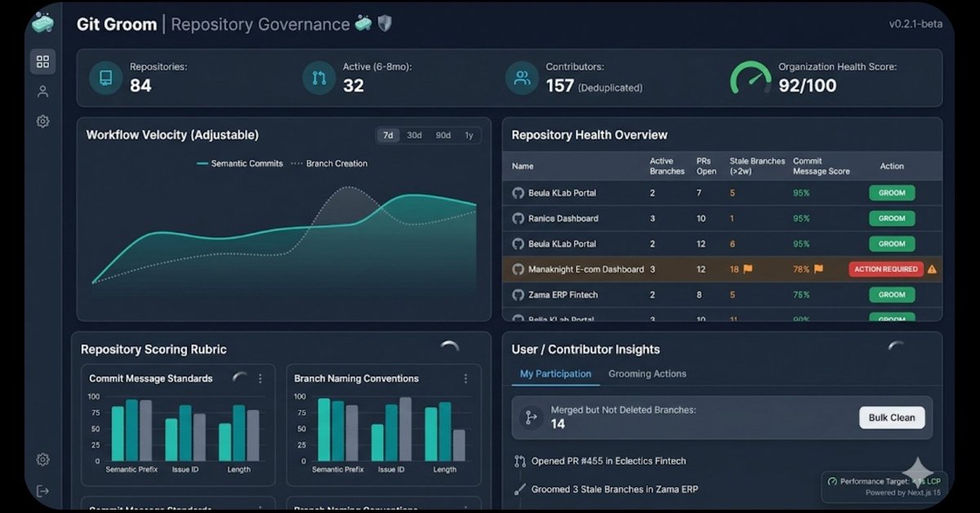Click the Active pull-request icon
The height and width of the screenshot is (513, 980).
click(x=319, y=78)
